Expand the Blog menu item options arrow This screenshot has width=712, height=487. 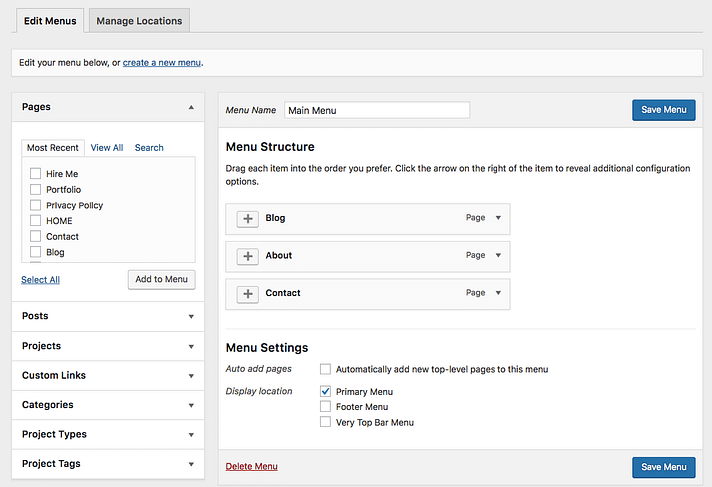coord(498,217)
